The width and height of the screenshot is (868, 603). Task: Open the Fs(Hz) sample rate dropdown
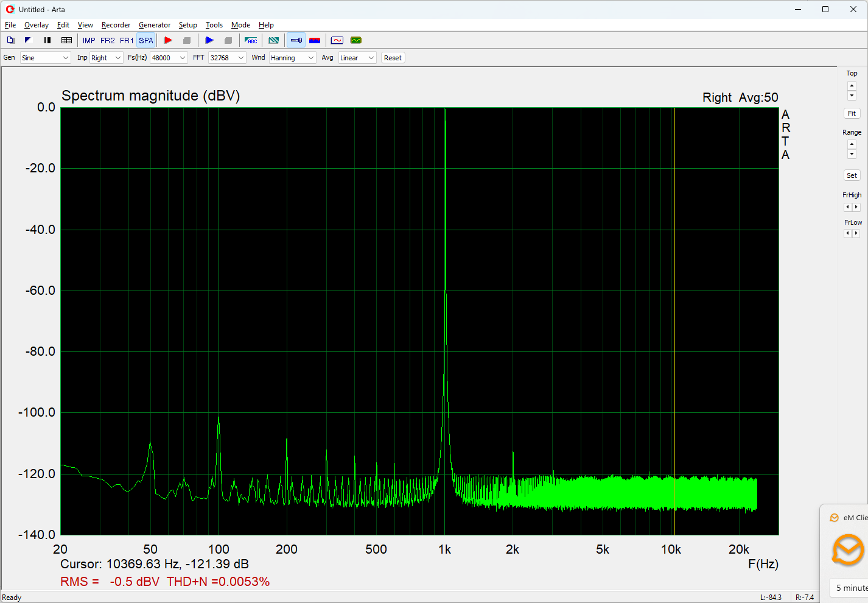coord(169,58)
